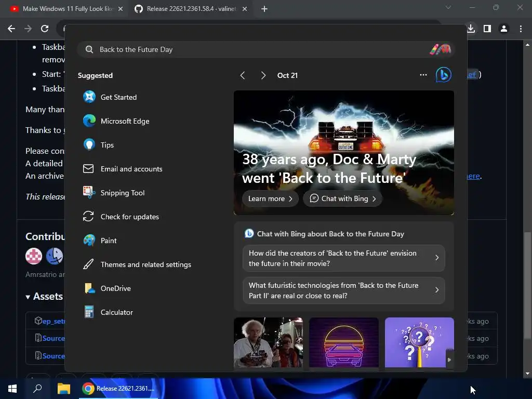Go to next day highlight
Viewport: 532px width, 399px height.
263,75
